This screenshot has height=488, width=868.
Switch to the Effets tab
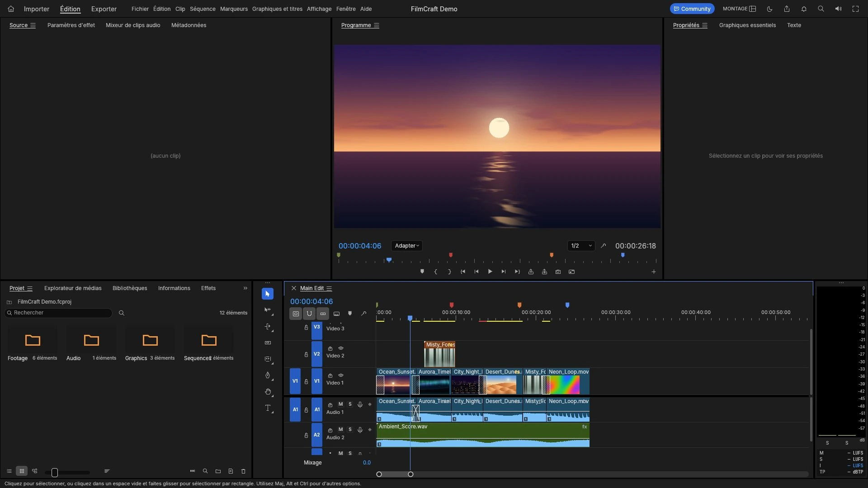click(x=208, y=288)
